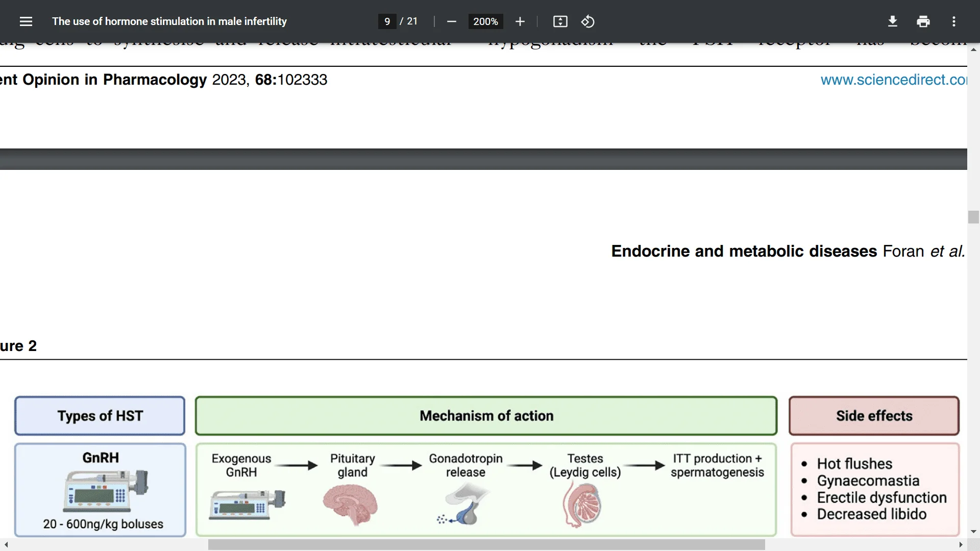Zoom out of the document
The image size is (980, 551).
point(451,21)
